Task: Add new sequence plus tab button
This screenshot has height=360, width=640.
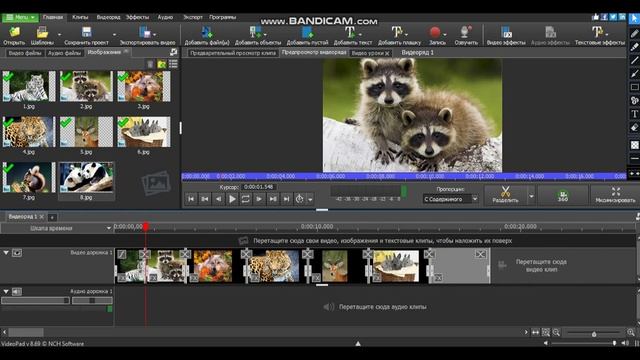Action: tap(52, 217)
